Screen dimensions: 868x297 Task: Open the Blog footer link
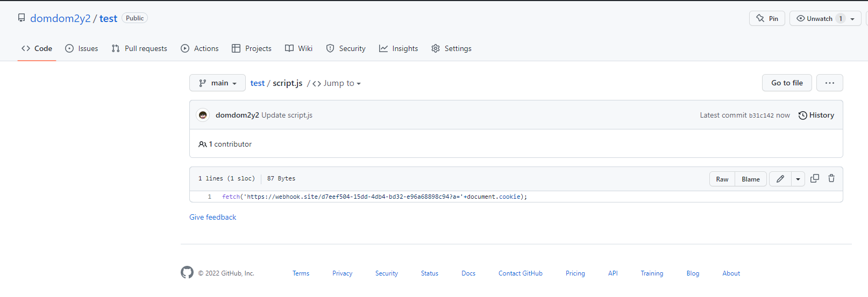coord(693,273)
